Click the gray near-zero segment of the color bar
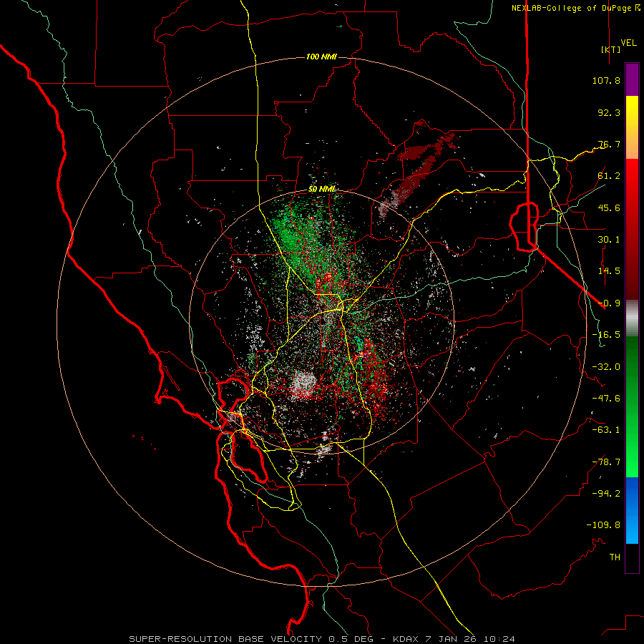 (632, 318)
